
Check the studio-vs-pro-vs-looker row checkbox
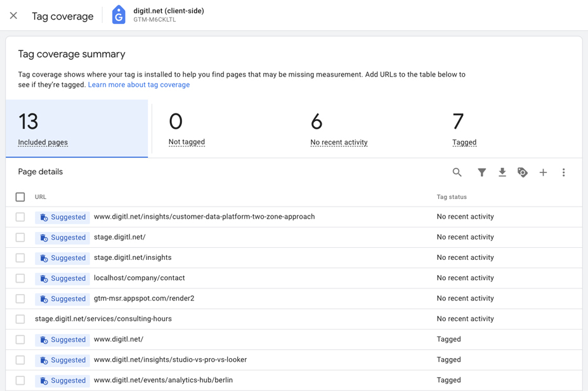point(20,360)
